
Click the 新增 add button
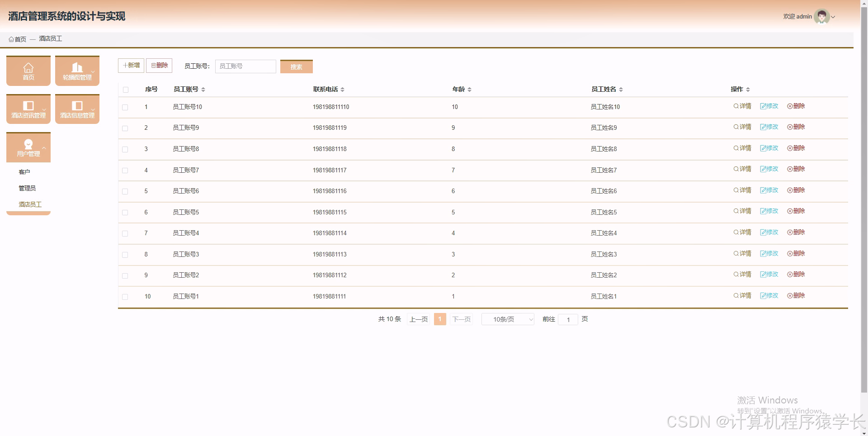point(131,66)
